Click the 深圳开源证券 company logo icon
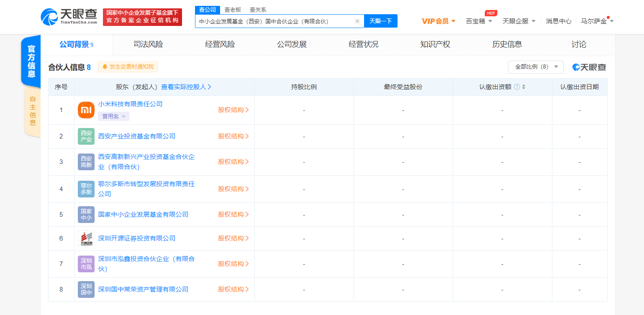 (86, 238)
